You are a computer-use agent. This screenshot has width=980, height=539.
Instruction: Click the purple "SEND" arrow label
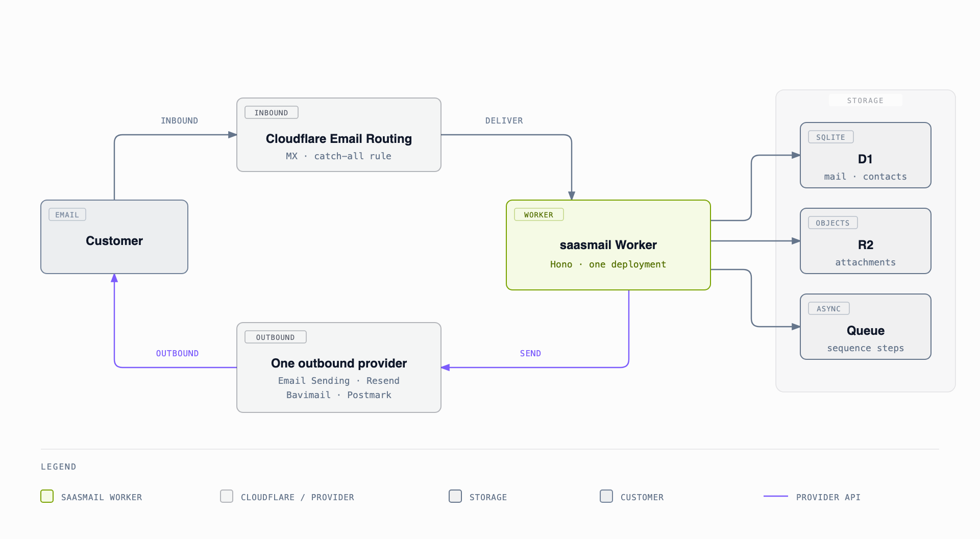tap(530, 353)
